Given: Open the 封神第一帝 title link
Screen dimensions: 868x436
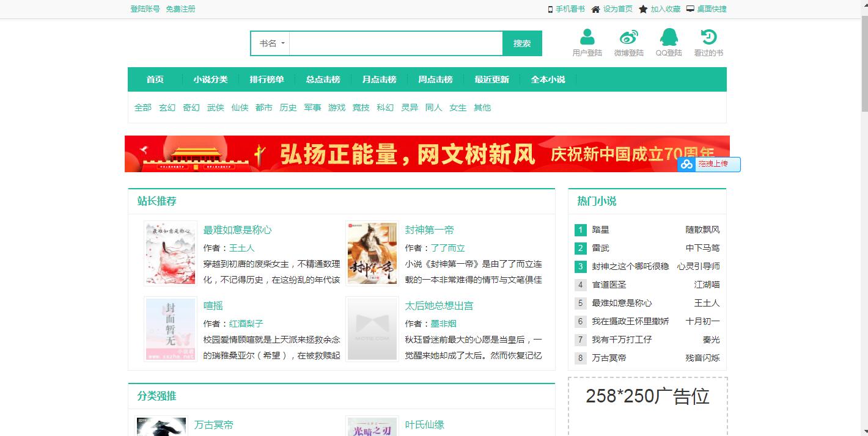Looking at the screenshot, I should (x=430, y=230).
